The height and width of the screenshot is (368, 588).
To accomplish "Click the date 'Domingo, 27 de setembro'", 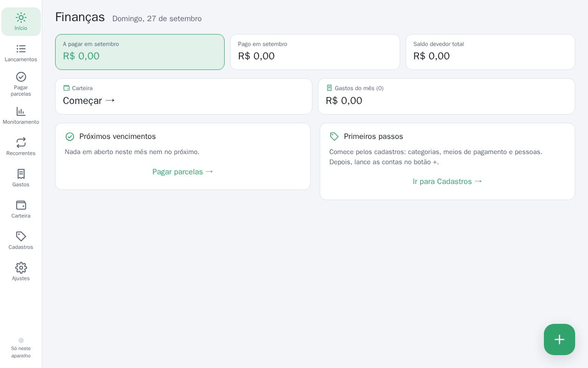I will [157, 19].
